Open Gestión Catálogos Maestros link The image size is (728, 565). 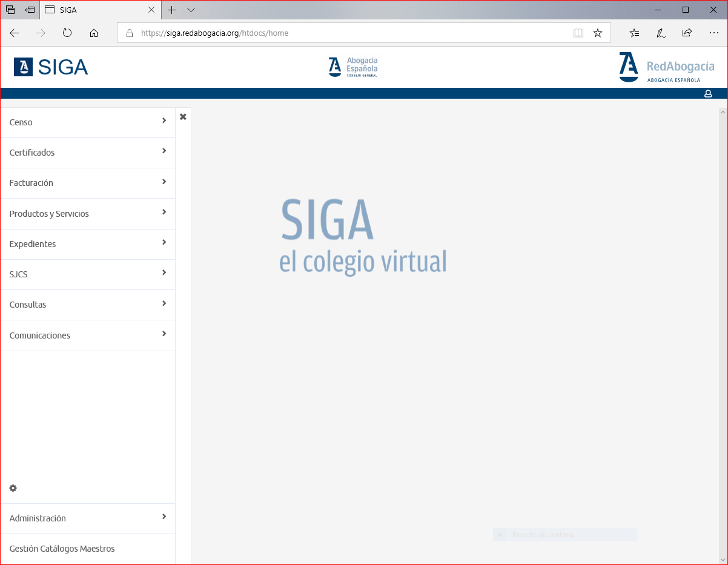click(x=62, y=549)
